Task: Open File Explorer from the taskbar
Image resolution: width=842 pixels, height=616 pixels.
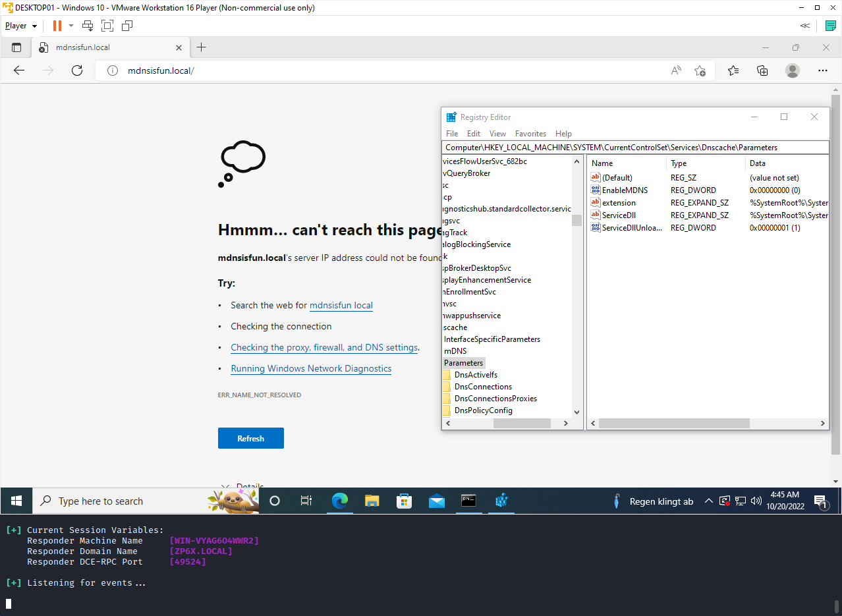Action: [x=372, y=501]
